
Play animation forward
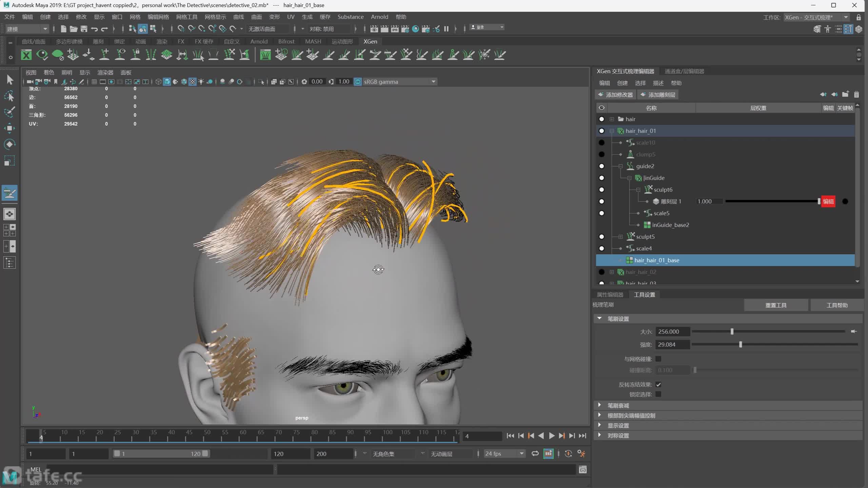tap(552, 436)
